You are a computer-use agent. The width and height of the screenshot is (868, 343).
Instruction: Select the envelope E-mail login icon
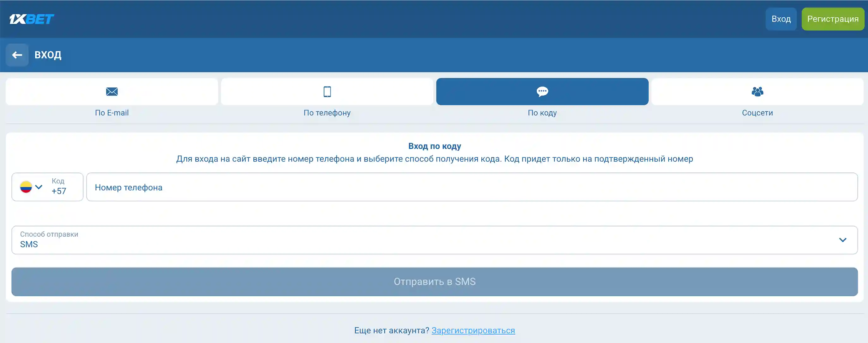[x=112, y=92]
